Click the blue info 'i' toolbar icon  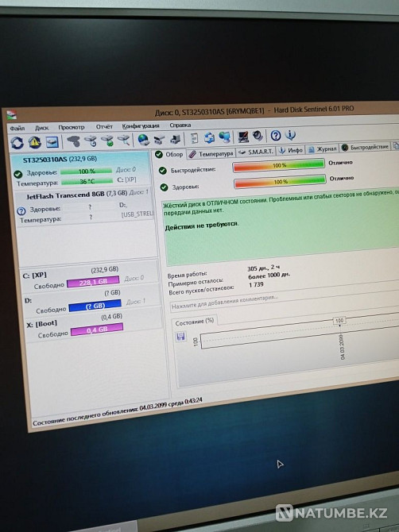[x=290, y=135]
